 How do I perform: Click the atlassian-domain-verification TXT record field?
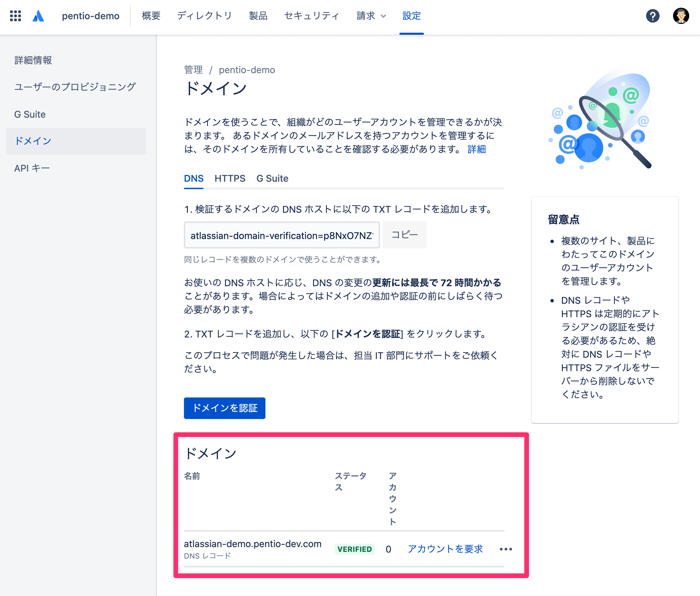[x=282, y=235]
